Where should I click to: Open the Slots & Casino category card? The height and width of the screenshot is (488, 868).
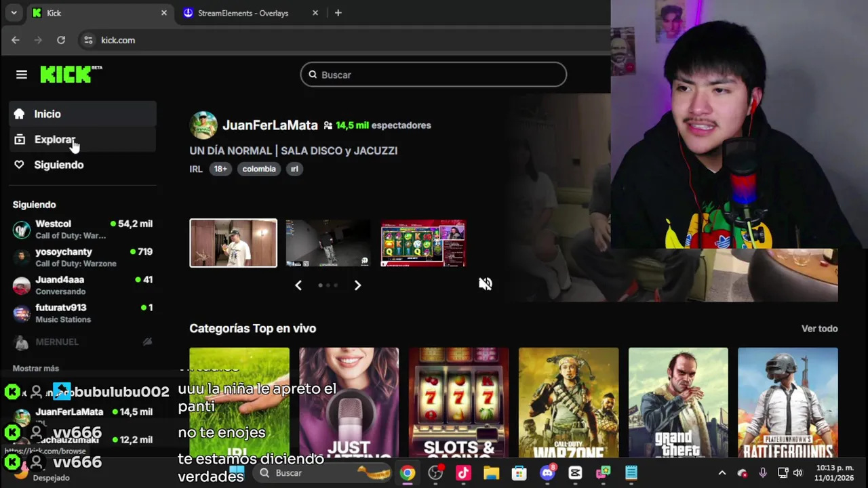(x=459, y=402)
